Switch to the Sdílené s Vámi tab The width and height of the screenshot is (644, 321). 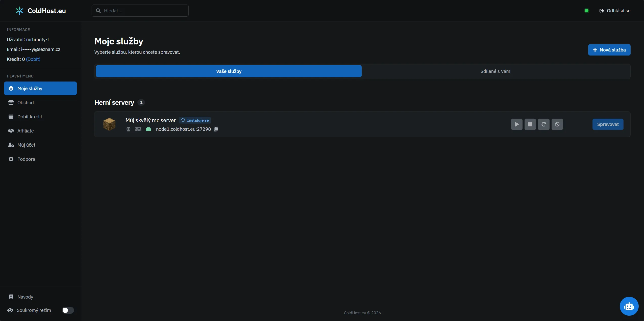click(x=496, y=71)
